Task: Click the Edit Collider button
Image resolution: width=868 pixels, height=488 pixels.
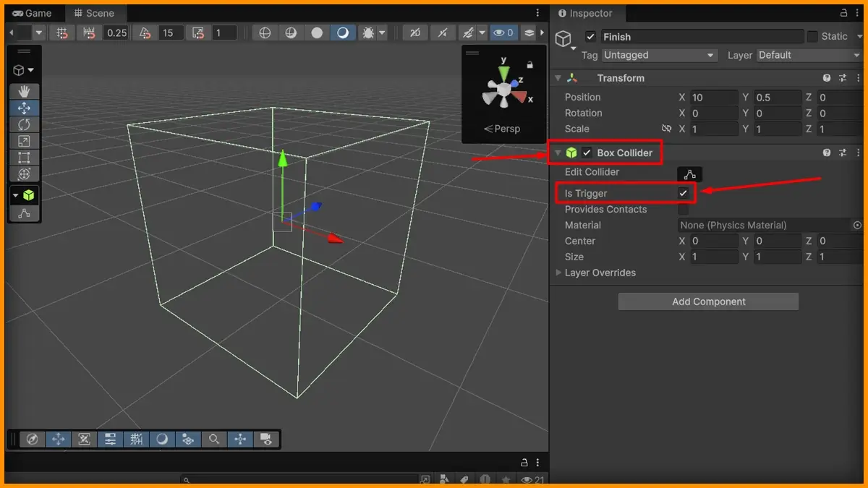Action: tap(689, 174)
